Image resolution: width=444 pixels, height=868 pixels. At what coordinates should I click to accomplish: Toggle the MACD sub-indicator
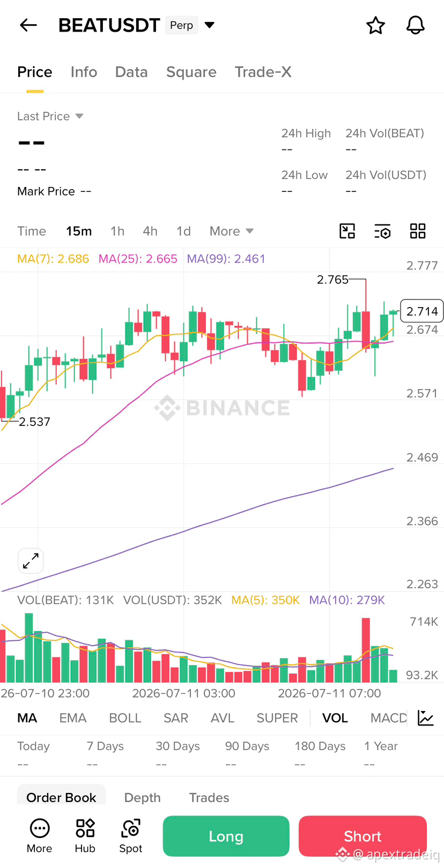(x=389, y=718)
